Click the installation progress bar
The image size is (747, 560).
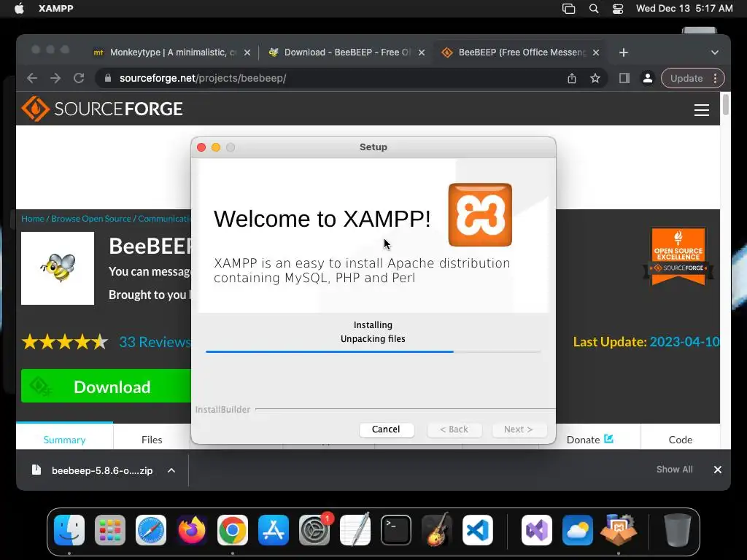[x=373, y=352]
